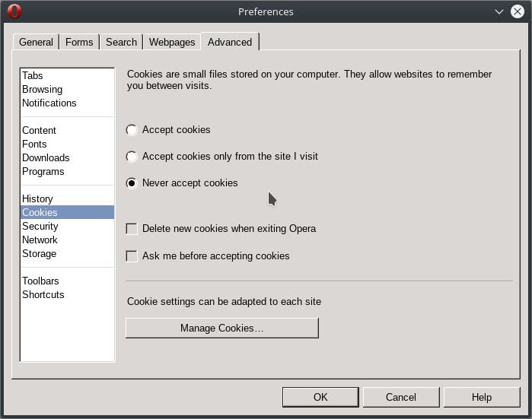Select History in the sidebar

coord(67,198)
